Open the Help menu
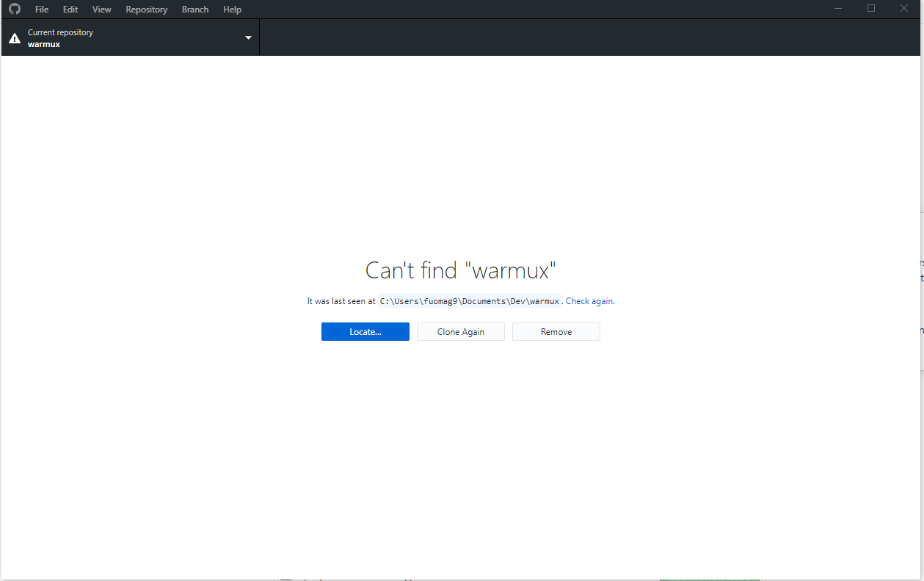Screen dimensions: 924x581 [232, 9]
